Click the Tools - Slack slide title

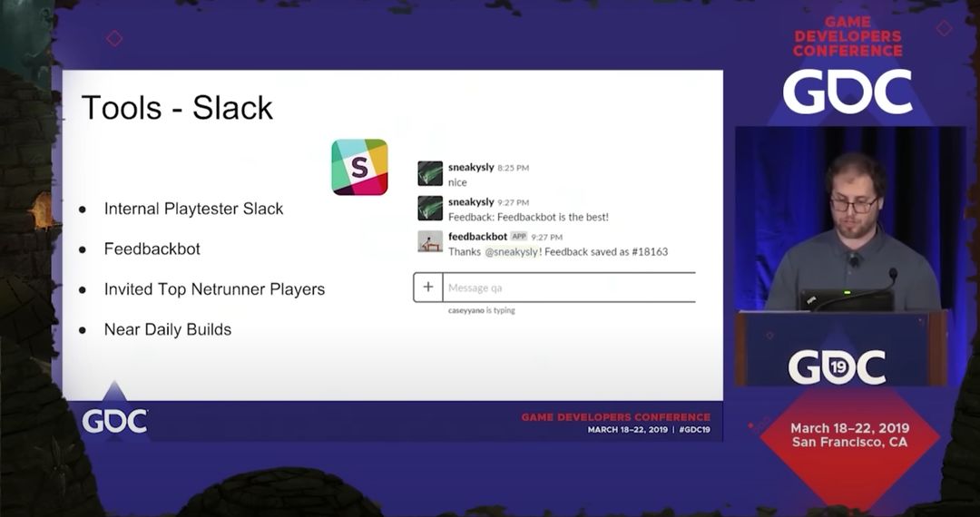tap(178, 107)
